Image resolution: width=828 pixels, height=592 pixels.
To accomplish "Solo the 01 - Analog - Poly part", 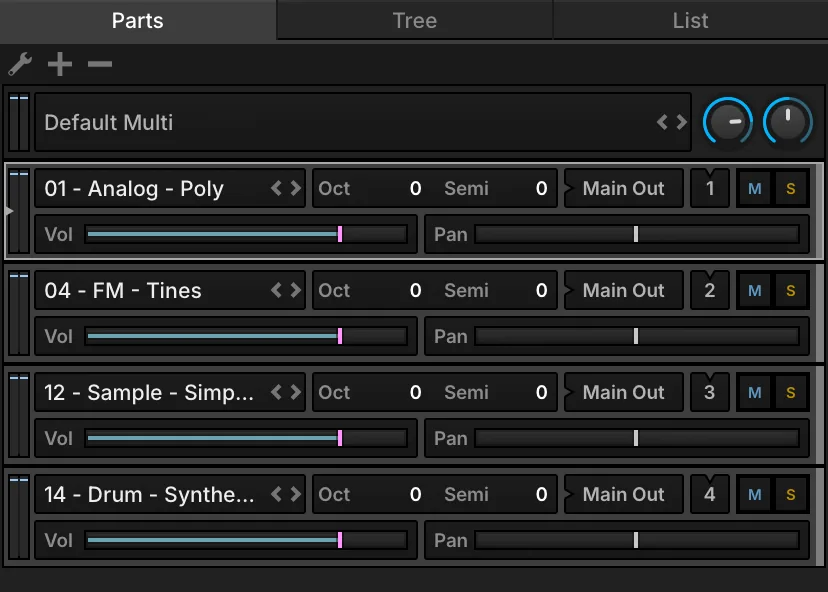I will pos(791,189).
